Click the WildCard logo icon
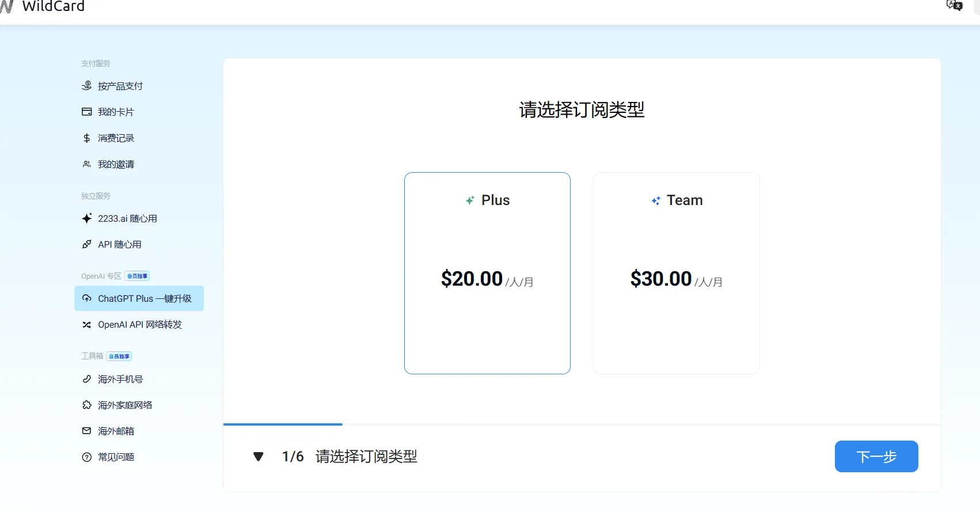The image size is (980, 512). point(6,6)
